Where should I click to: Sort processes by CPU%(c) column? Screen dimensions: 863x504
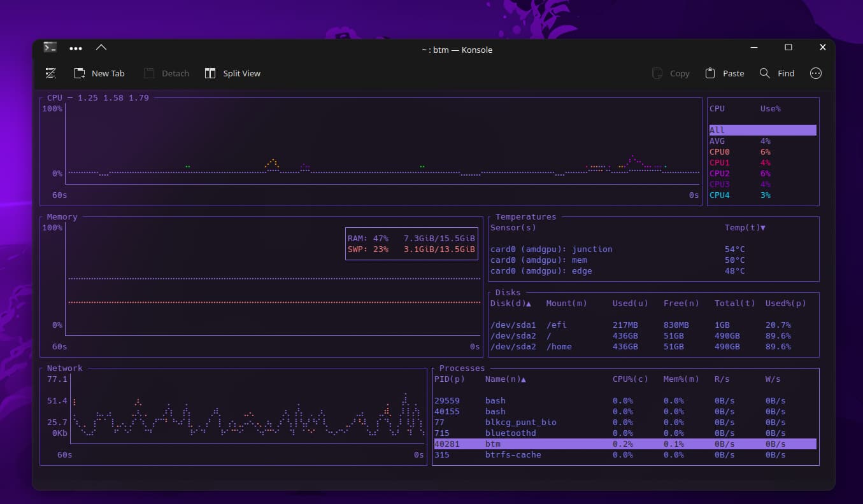[x=631, y=379]
